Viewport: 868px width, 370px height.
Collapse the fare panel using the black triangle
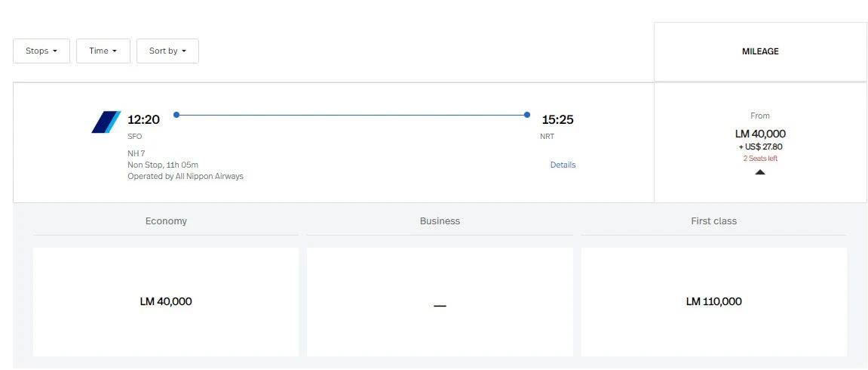(760, 172)
